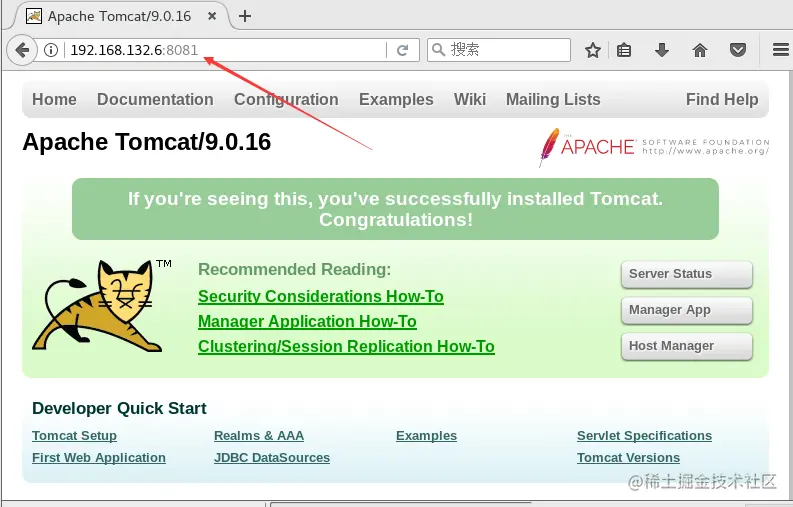Open the Servlet Specifications link
Image resolution: width=793 pixels, height=507 pixels.
[644, 436]
